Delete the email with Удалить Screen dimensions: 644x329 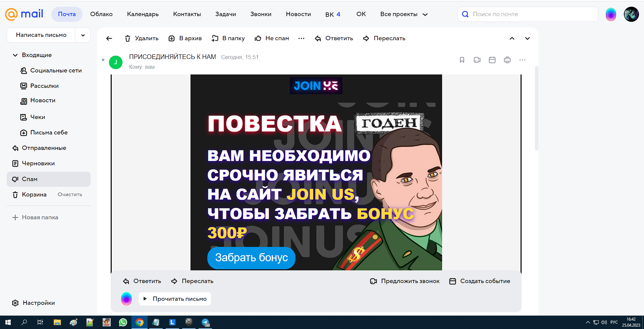pos(142,38)
